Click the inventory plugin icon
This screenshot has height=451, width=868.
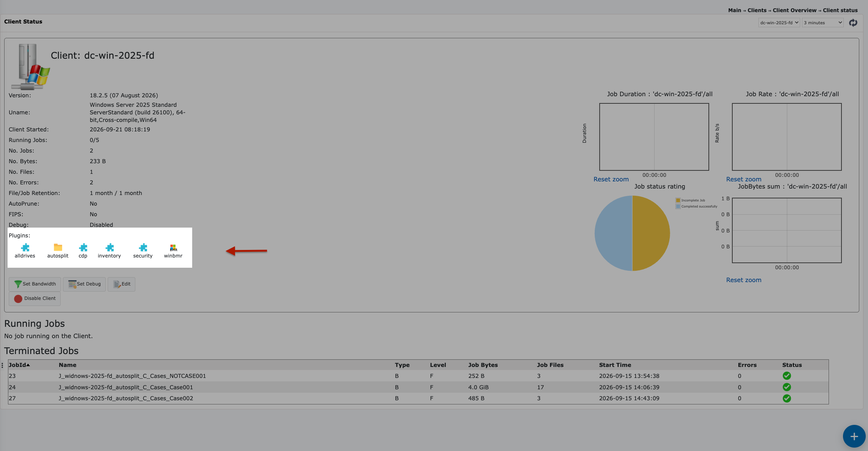coord(110,248)
